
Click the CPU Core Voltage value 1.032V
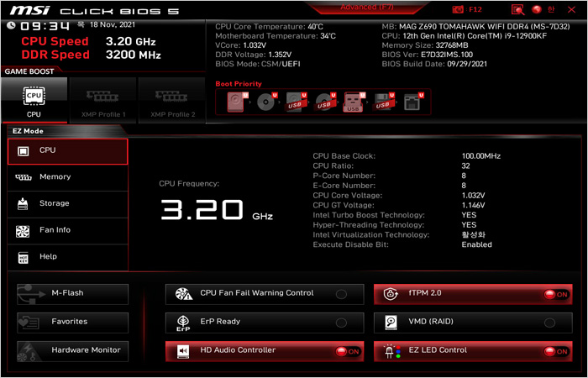click(473, 196)
